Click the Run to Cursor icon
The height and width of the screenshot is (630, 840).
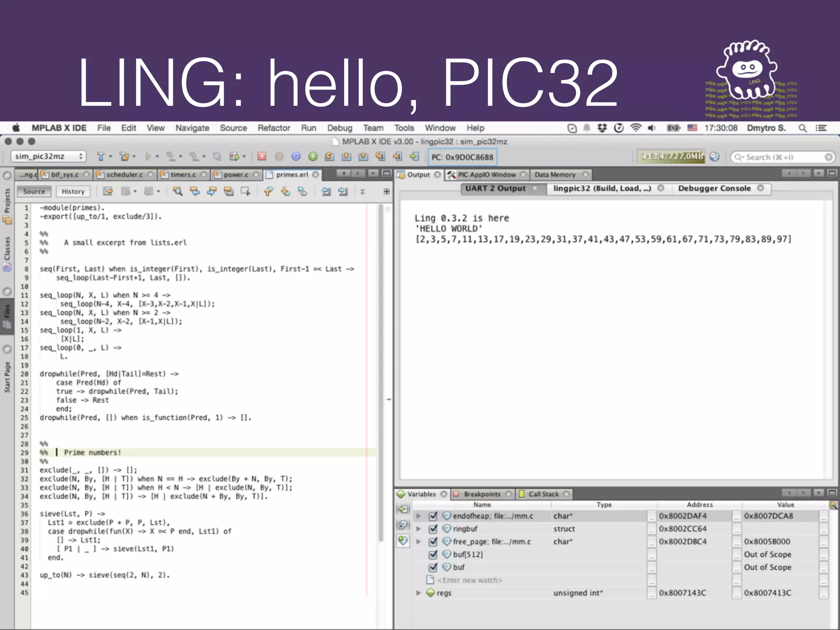point(380,156)
